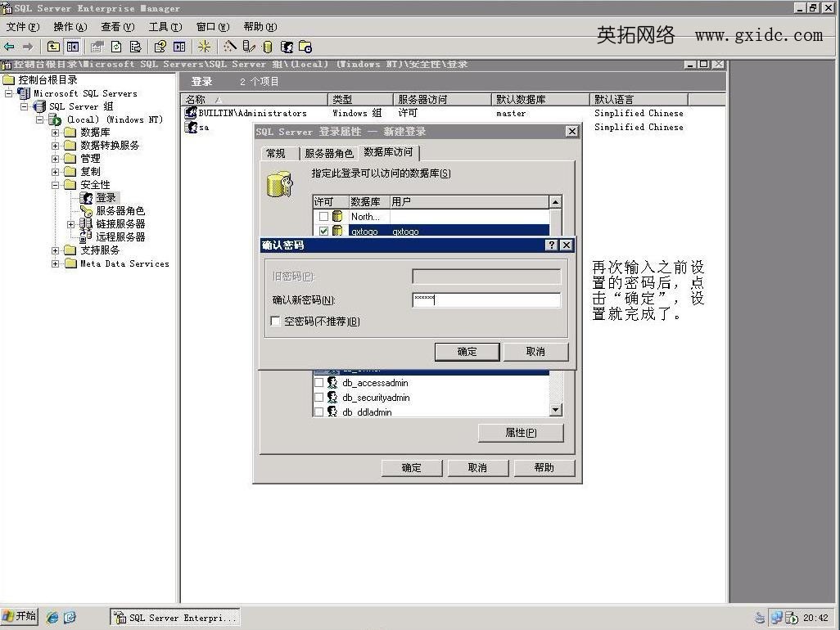Select the 服务器角色 key icon in tree
840x630 pixels.
(86, 211)
